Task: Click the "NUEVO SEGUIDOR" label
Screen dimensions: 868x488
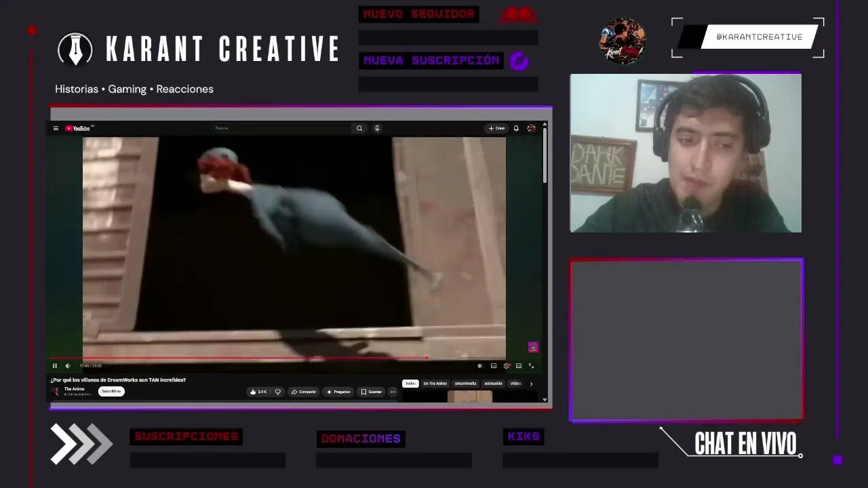Action: [x=418, y=14]
